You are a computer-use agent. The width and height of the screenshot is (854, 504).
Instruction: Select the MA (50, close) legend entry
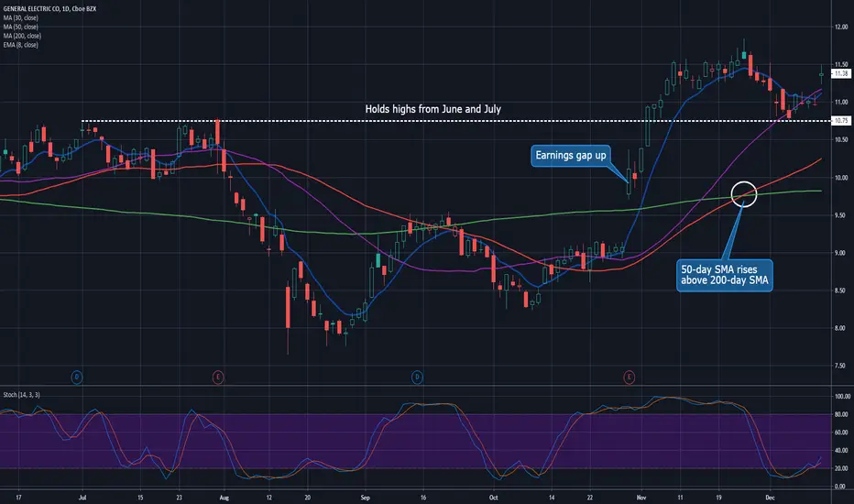pyautogui.click(x=21, y=27)
